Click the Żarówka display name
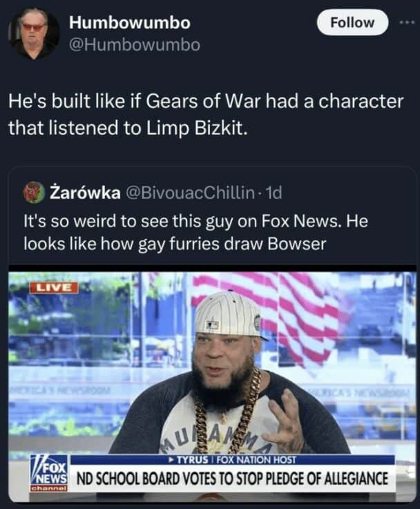Screen dimensions: 420x509 (x=85, y=193)
